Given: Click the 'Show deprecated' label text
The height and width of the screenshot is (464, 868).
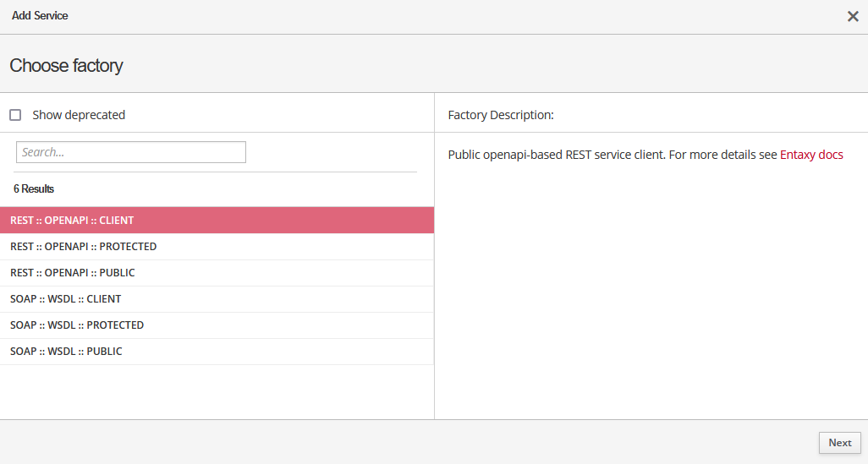Looking at the screenshot, I should point(79,115).
